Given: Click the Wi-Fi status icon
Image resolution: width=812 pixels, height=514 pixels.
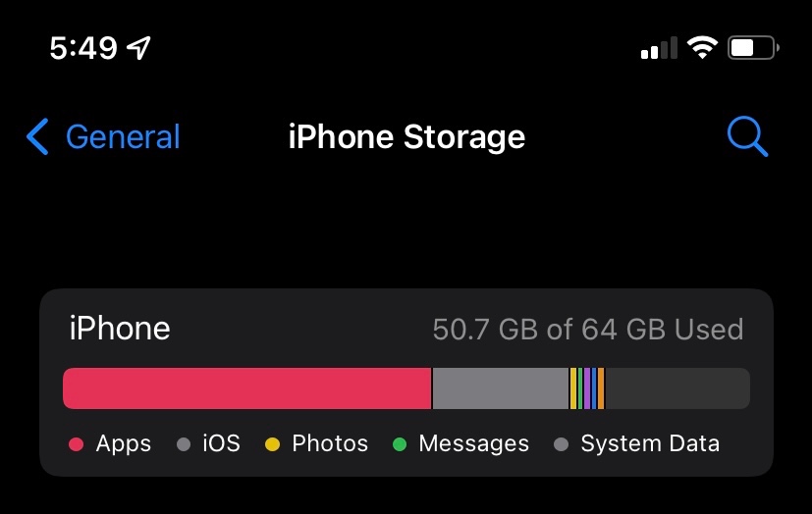Looking at the screenshot, I should click(x=702, y=47).
